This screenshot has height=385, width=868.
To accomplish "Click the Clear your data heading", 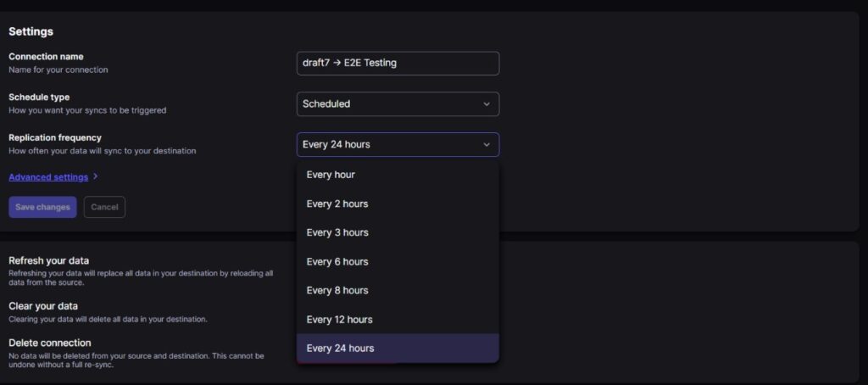I will tap(43, 305).
